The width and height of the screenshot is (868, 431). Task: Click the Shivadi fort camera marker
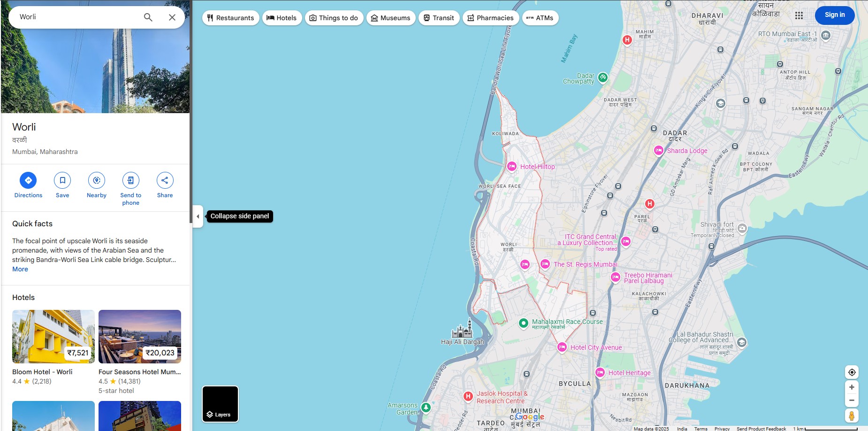[742, 228]
